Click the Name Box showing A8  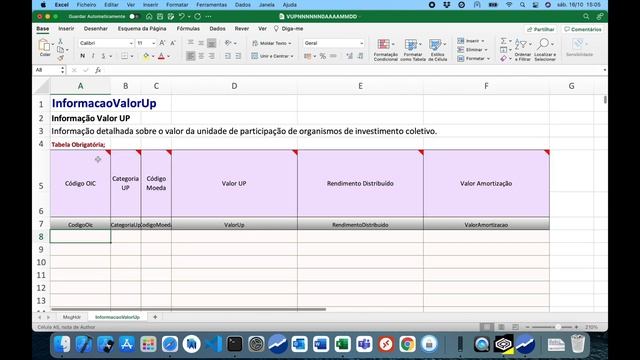pyautogui.click(x=47, y=70)
